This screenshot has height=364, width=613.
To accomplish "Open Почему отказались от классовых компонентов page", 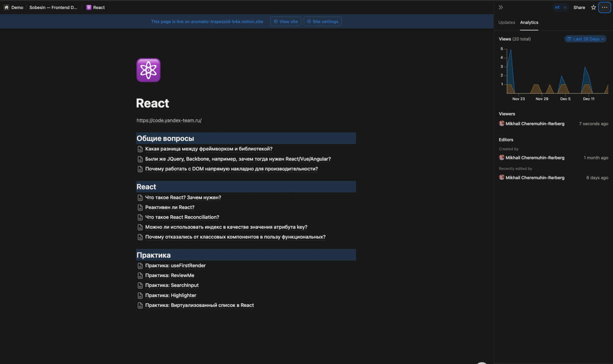I will 235,237.
